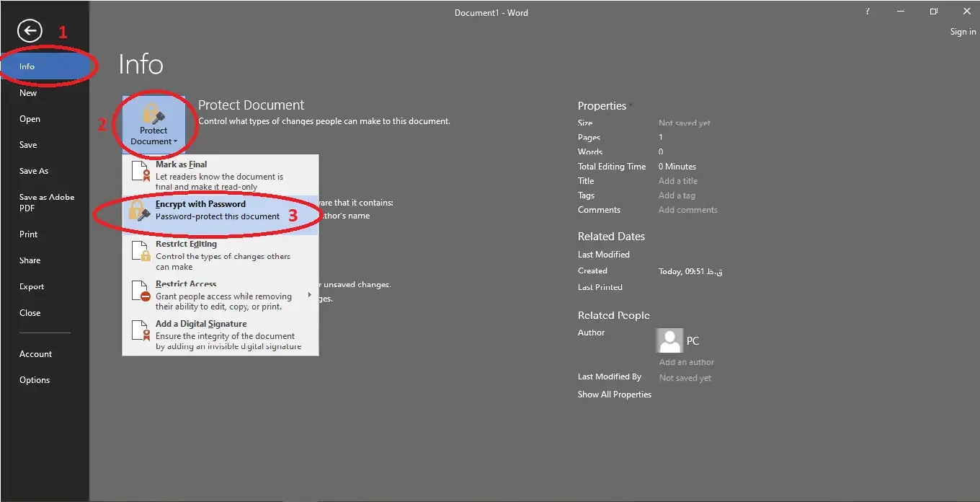
Task: Open the Protect Document dropdown button
Action: click(153, 125)
